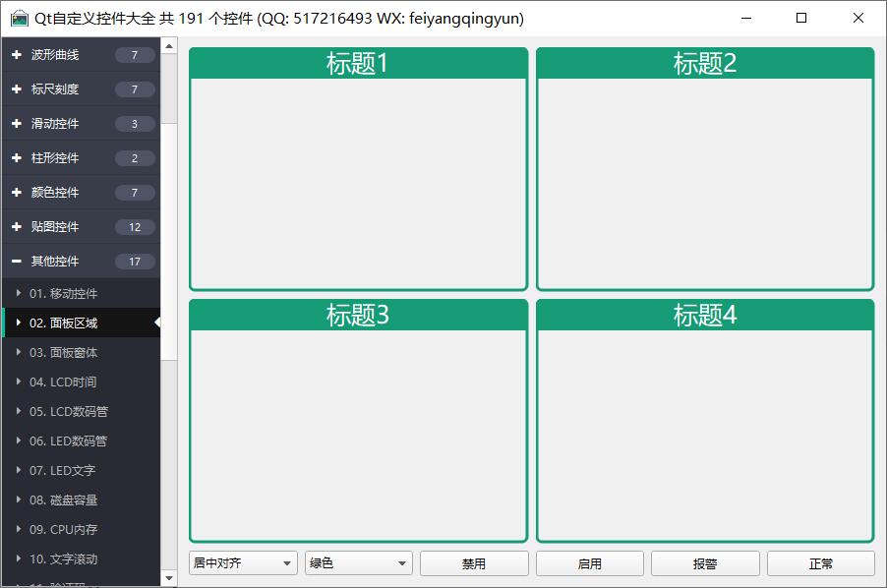Click the plus icon beside 标尺刻度
Screen dimensions: 887x588
coord(16,89)
